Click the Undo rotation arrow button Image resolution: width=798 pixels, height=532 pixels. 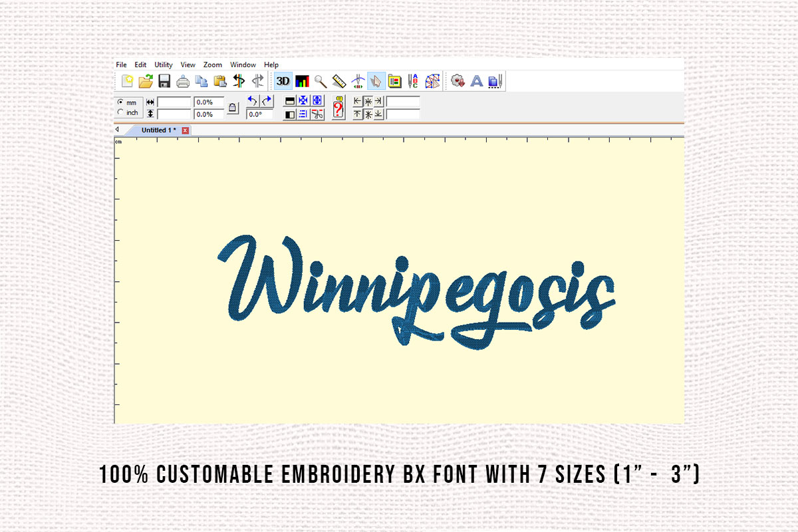pyautogui.click(x=251, y=101)
